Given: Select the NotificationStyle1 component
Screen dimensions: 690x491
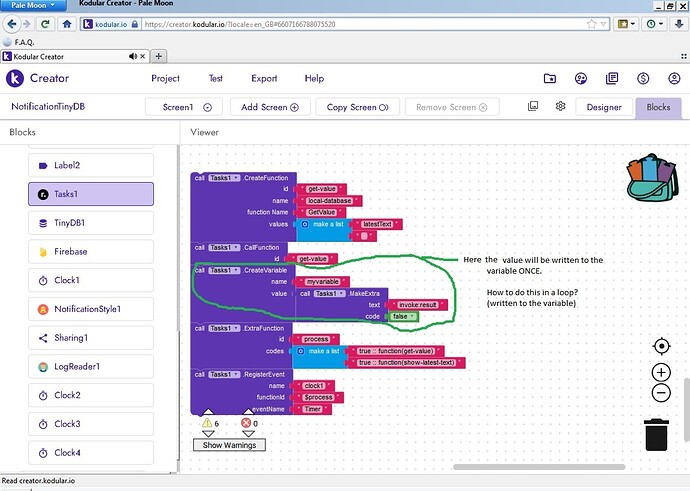Looking at the screenshot, I should pos(91,309).
